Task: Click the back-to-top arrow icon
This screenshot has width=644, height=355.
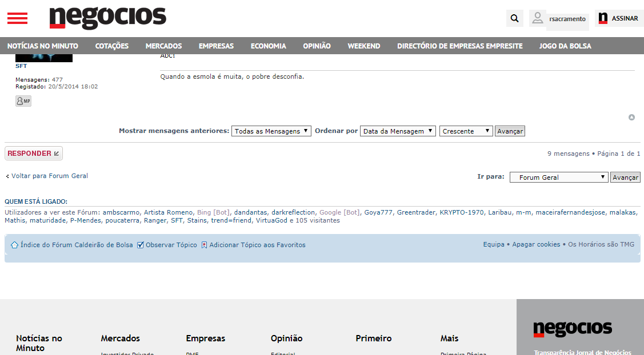Action: pyautogui.click(x=631, y=118)
